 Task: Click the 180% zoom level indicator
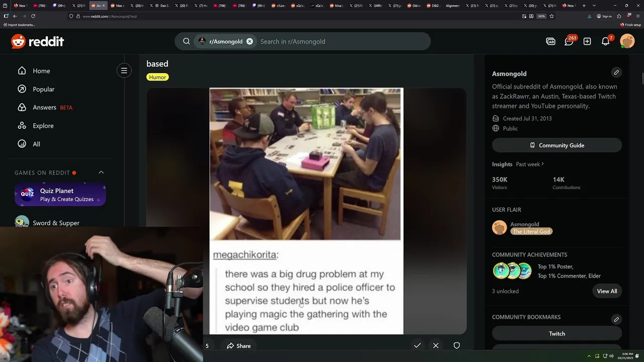541,16
